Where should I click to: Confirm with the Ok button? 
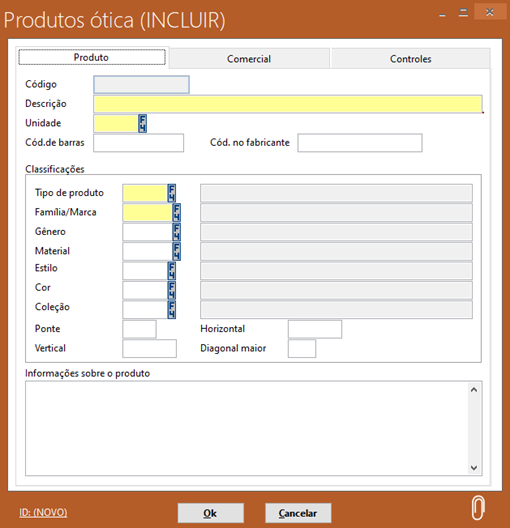pos(211,513)
